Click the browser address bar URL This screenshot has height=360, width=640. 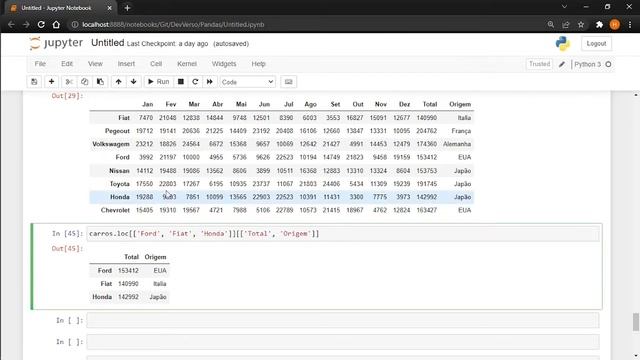pos(173,24)
